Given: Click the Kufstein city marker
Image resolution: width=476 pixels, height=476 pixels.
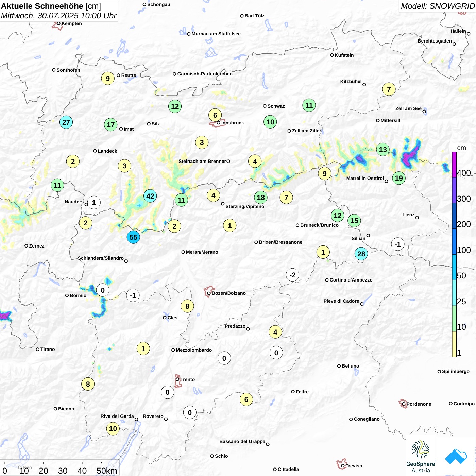Looking at the screenshot, I should [332, 55].
